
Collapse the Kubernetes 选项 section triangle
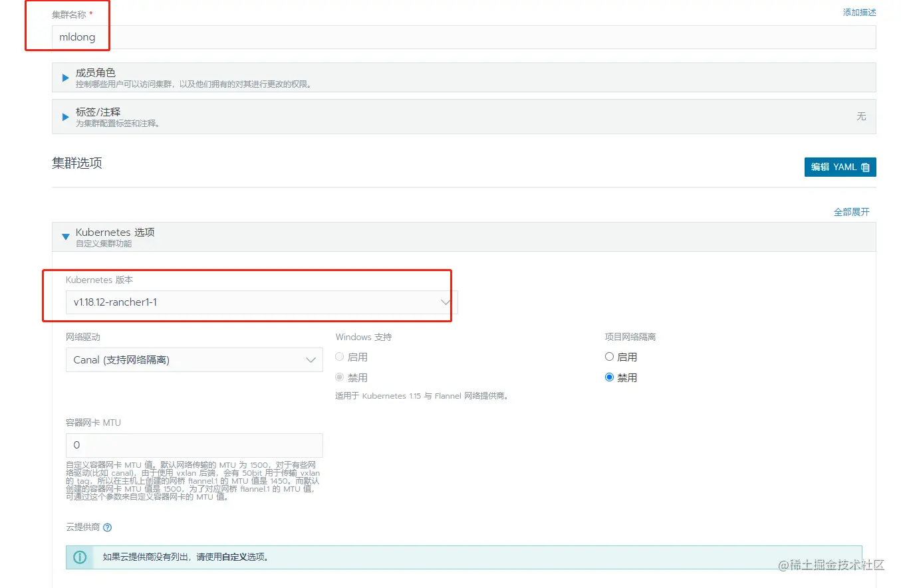(x=65, y=237)
